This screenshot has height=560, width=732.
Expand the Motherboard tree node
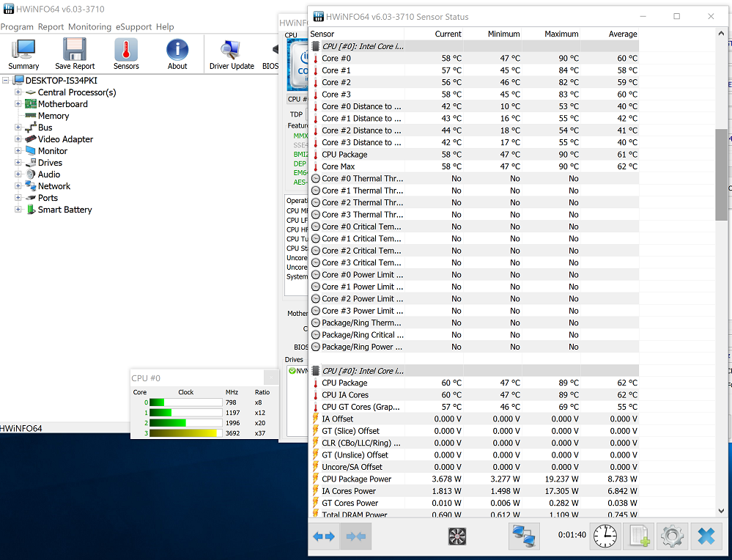18,103
